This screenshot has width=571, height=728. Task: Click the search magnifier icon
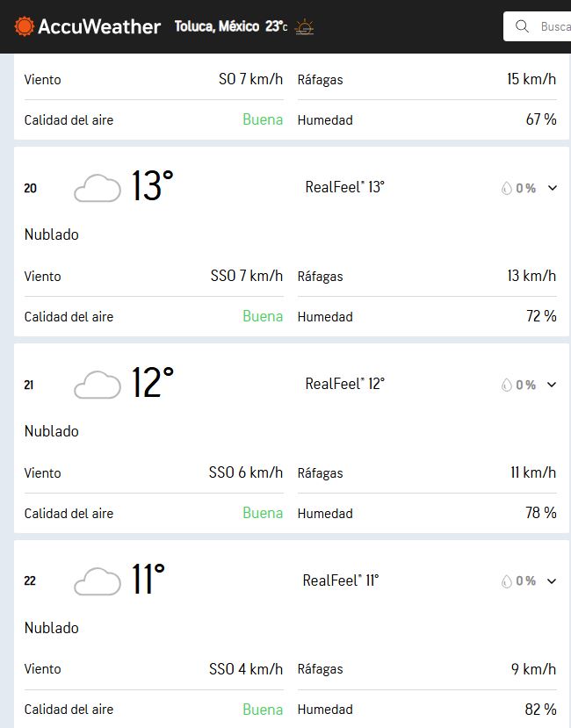(x=522, y=26)
